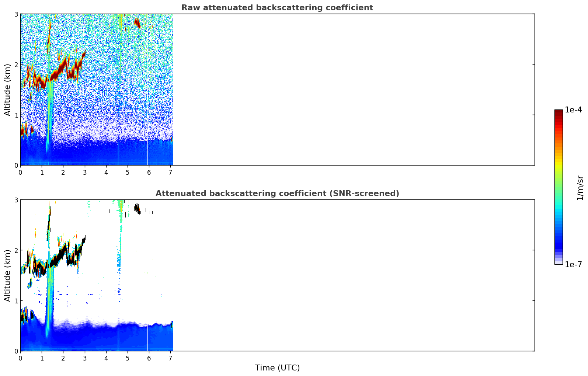Click the top plot's 'Altitude (km)' label
This screenshot has height=376, width=588.
point(8,90)
